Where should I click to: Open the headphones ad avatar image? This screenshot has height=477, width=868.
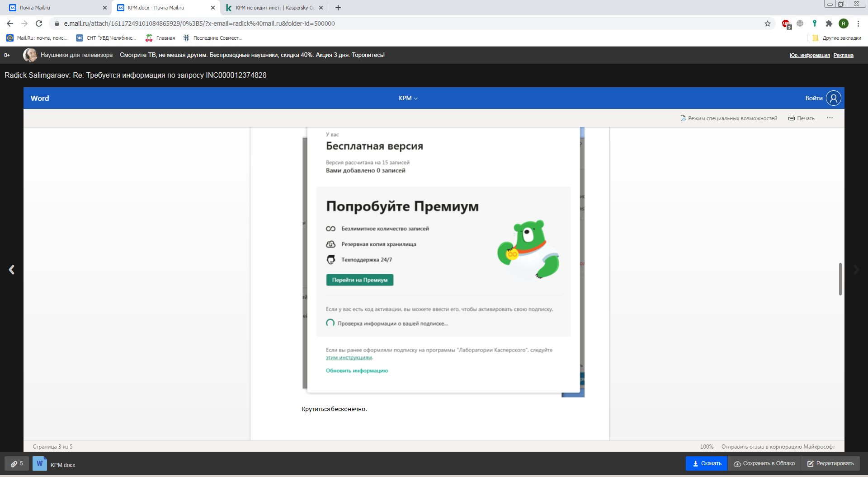(30, 55)
